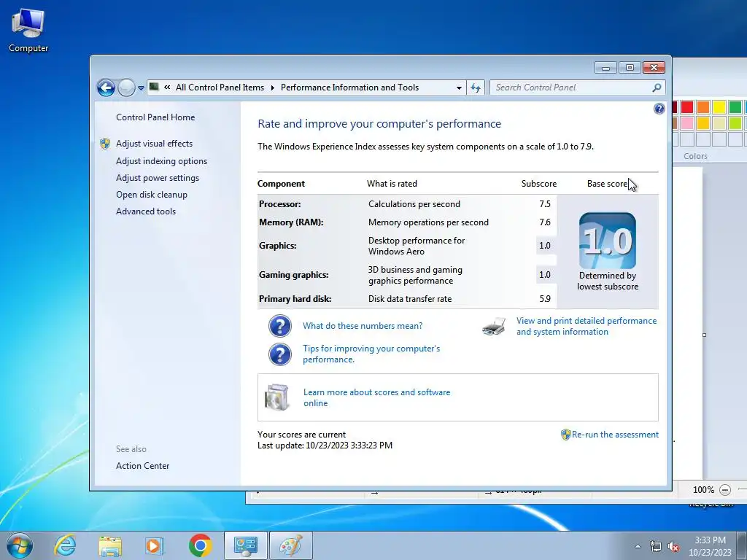Open Windows Explorer from the taskbar
747x560 pixels.
(110, 545)
